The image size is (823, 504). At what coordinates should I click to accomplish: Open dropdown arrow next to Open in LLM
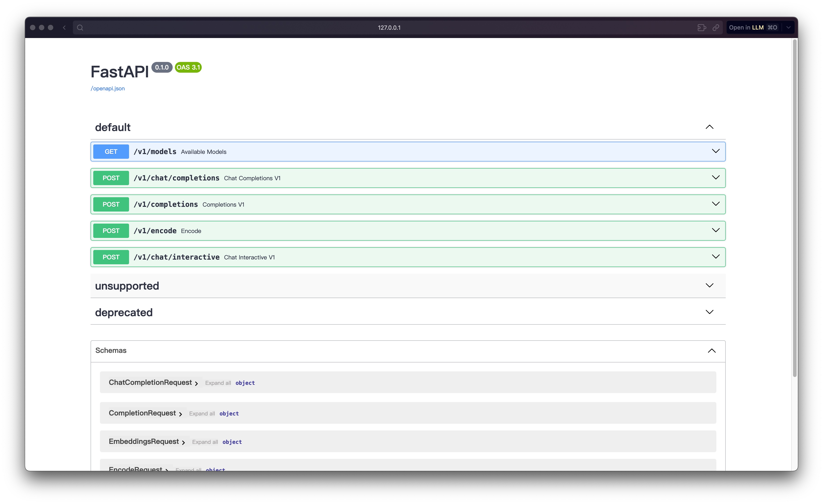click(788, 27)
